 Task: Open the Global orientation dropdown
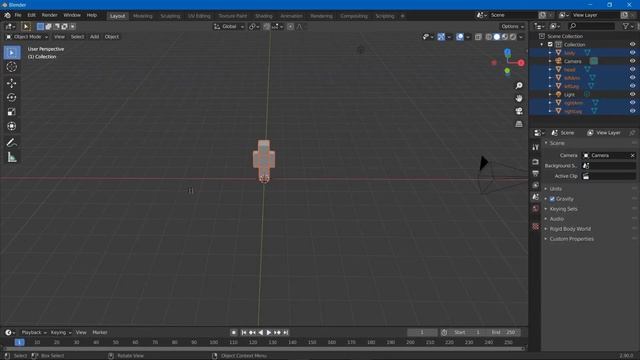click(229, 27)
